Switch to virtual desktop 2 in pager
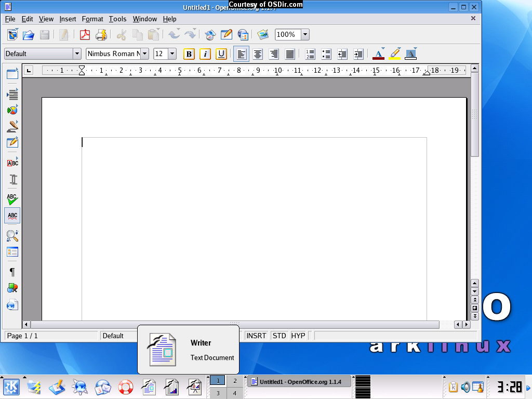The width and height of the screenshot is (532, 399). 235,381
